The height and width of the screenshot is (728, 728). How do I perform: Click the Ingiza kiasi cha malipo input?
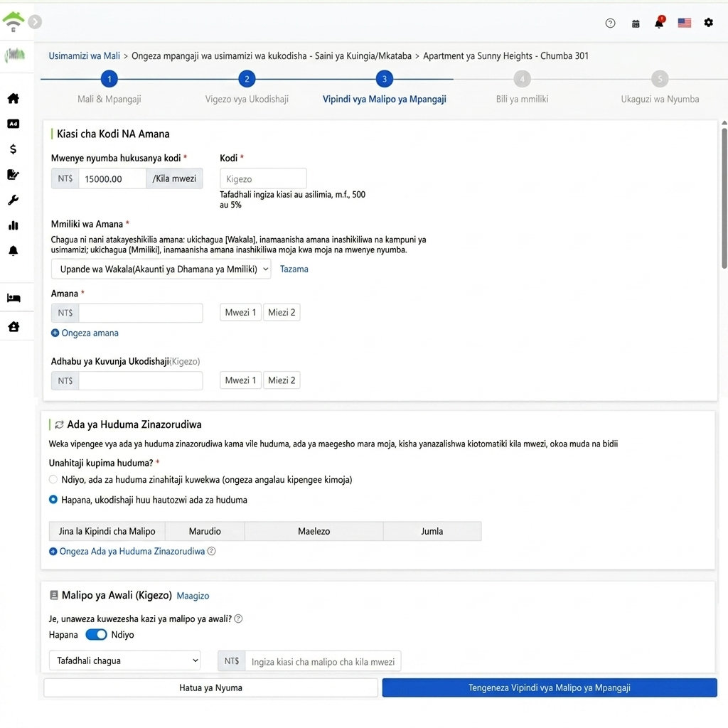pyautogui.click(x=323, y=662)
